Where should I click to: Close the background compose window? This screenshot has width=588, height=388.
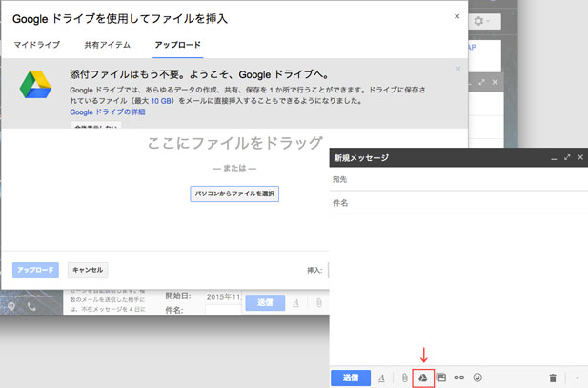pos(495,82)
